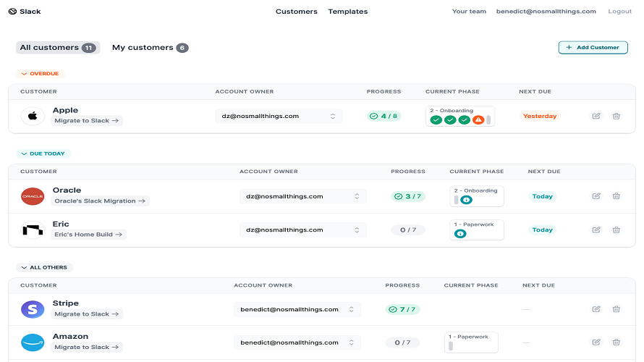Click the Amazon logo avatar
The image size is (644, 362).
33,342
